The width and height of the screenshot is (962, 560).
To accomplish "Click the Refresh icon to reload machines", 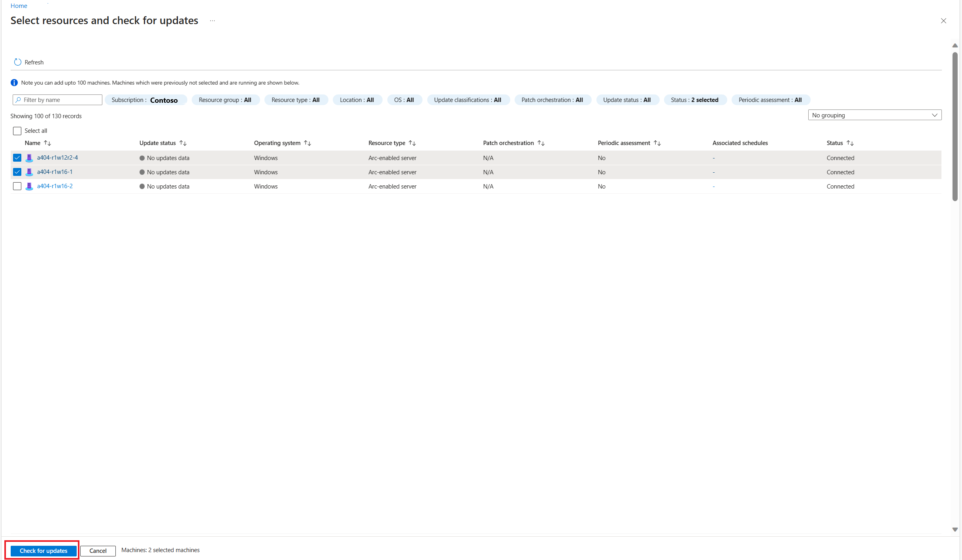I will click(x=18, y=61).
